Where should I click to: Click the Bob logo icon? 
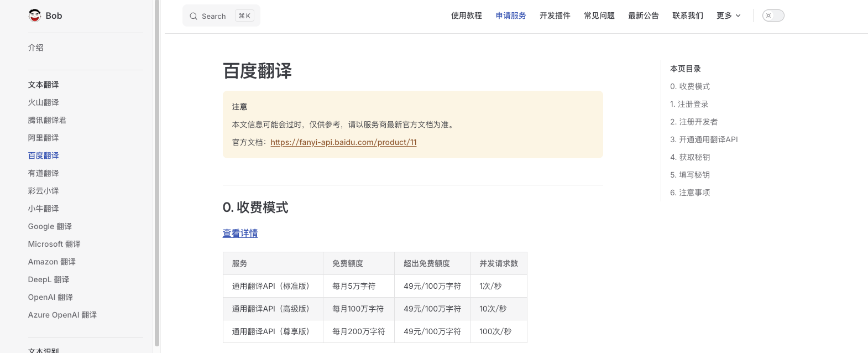pyautogui.click(x=35, y=15)
